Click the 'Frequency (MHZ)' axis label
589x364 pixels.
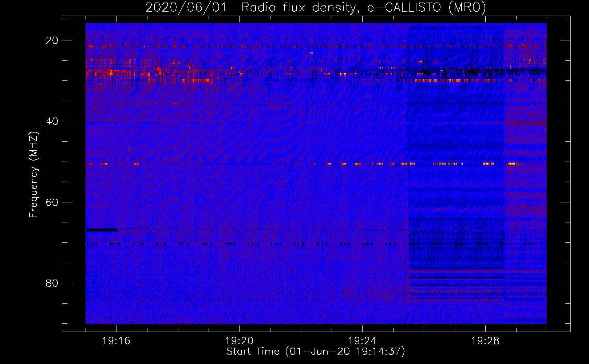[x=33, y=175]
